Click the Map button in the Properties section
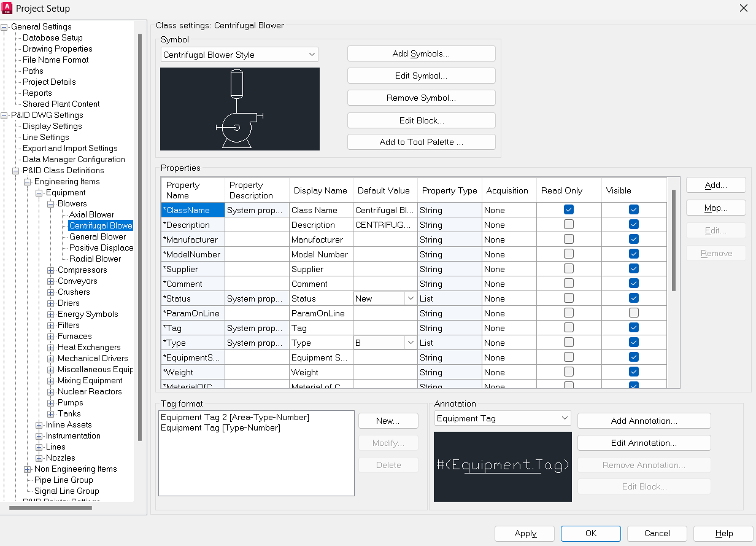The width and height of the screenshot is (756, 546). tap(715, 208)
